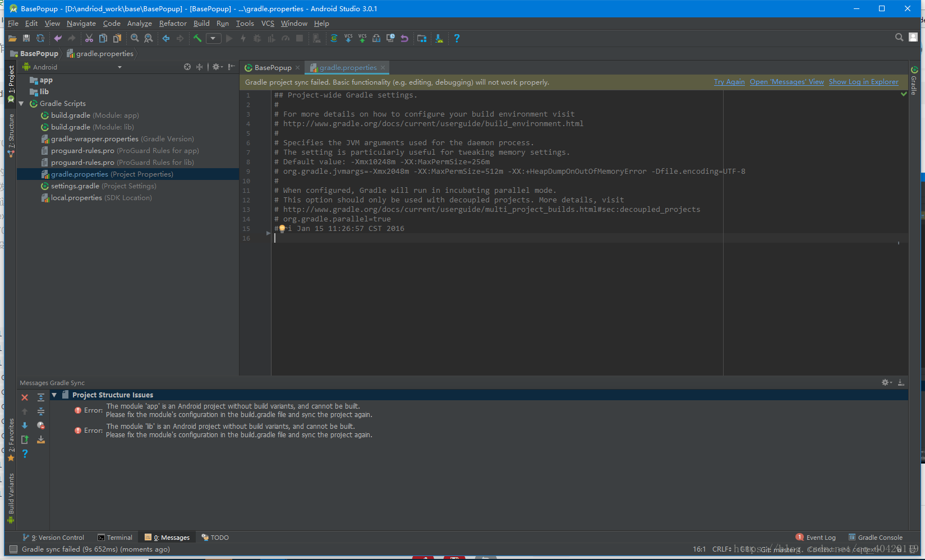Viewport: 925px width, 560px height.
Task: Switch to the BasePopup editor tab
Action: 273,68
